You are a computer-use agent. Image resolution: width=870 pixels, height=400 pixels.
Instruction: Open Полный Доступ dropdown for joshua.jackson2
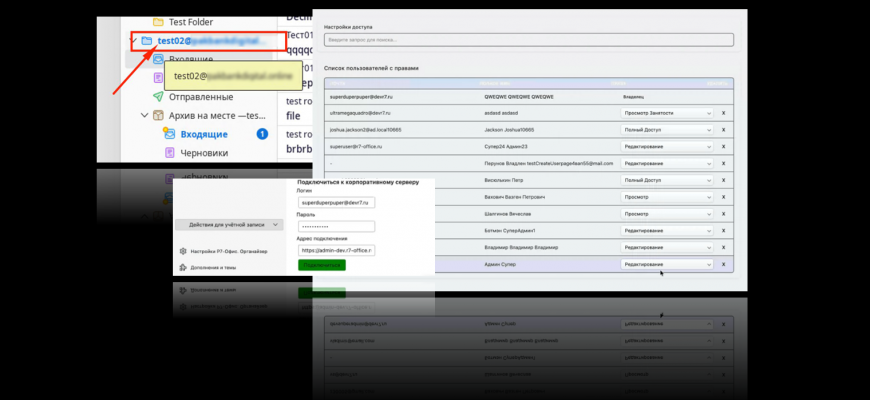tap(666, 130)
